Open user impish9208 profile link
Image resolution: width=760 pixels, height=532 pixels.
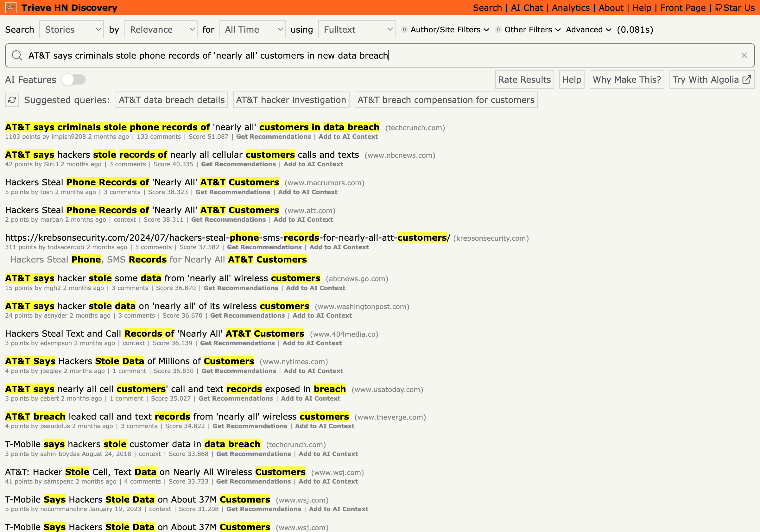(68, 136)
